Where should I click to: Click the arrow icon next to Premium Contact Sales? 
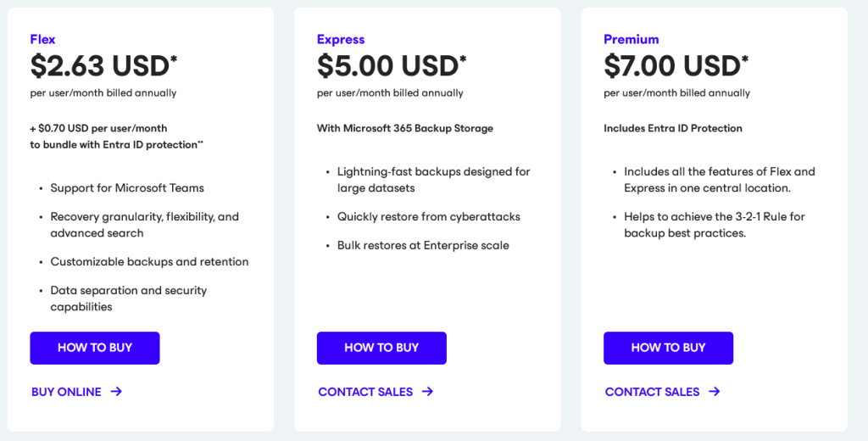(715, 392)
